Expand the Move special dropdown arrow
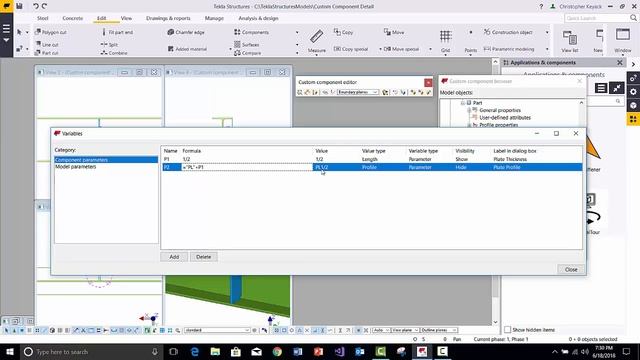The width and height of the screenshot is (640, 360). (430, 49)
